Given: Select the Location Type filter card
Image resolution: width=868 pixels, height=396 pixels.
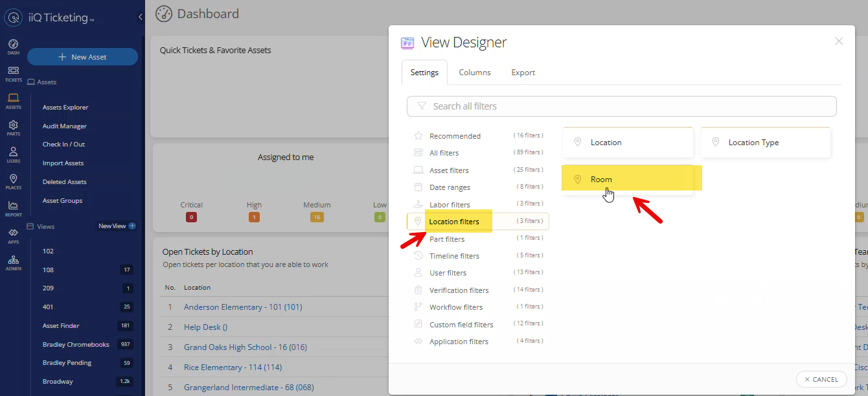Looking at the screenshot, I should (x=765, y=142).
